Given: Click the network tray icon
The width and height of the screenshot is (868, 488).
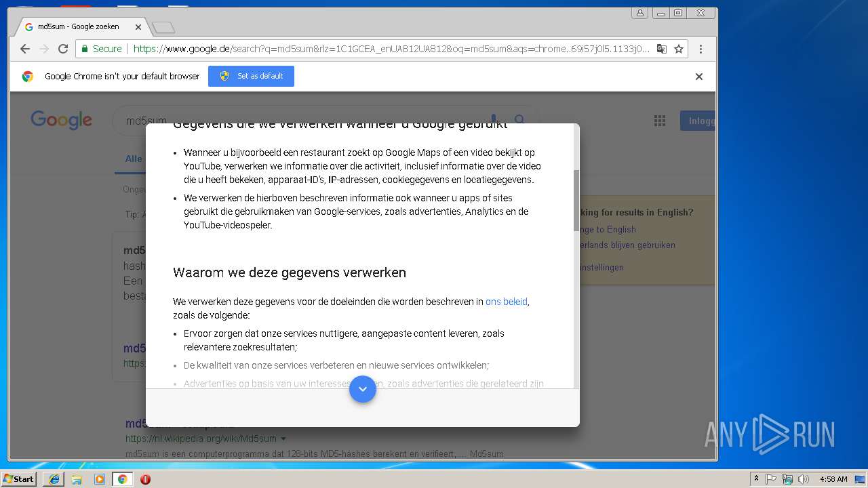Looking at the screenshot, I should pyautogui.click(x=787, y=479).
